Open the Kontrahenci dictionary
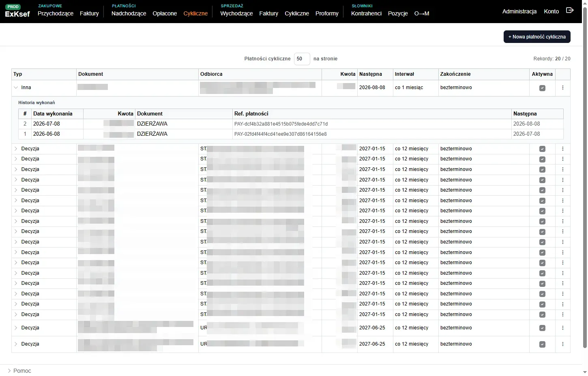 pyautogui.click(x=366, y=13)
